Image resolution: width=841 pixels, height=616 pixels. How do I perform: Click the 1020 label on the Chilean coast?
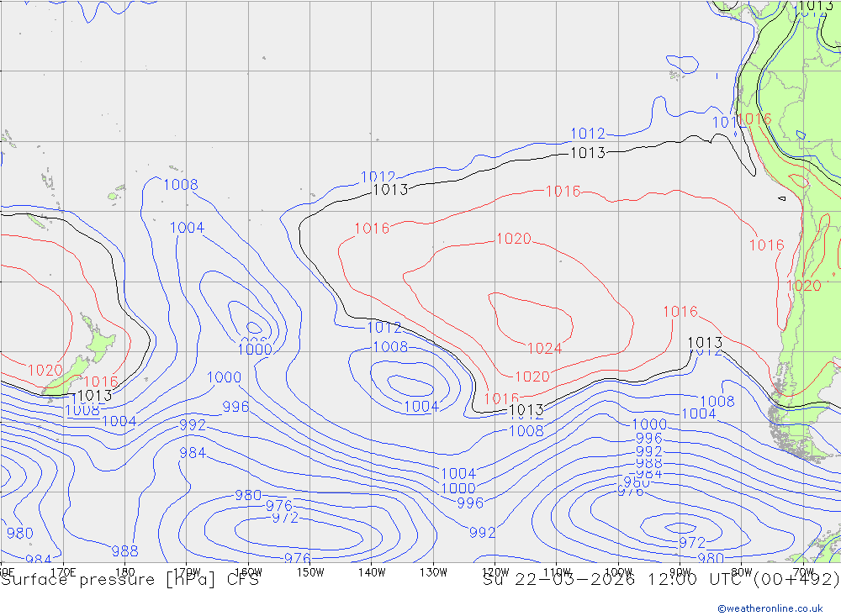point(803,286)
